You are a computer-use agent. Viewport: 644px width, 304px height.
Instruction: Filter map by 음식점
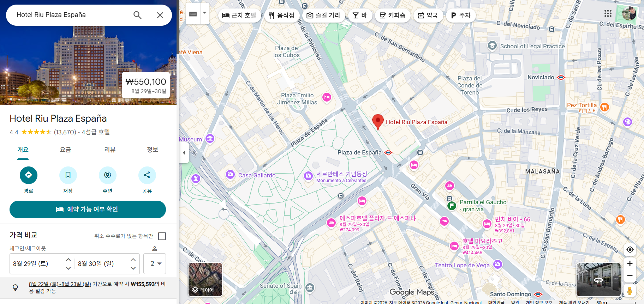(x=281, y=16)
